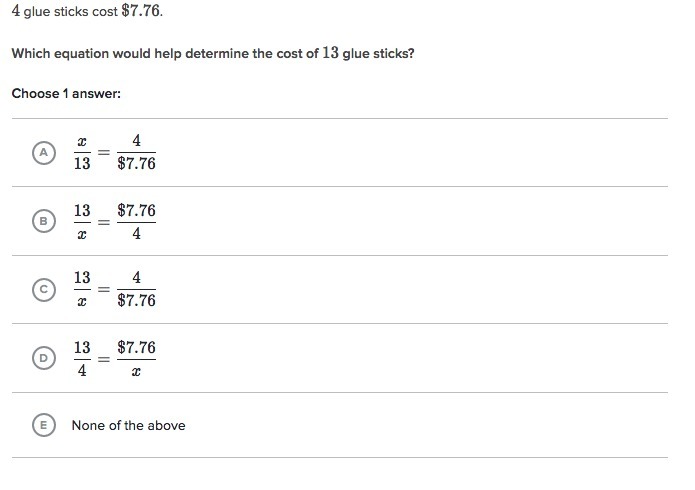Viewport: 695px width, 490px height.
Task: Click the 'Choose 1 answer:' label
Action: point(66,93)
